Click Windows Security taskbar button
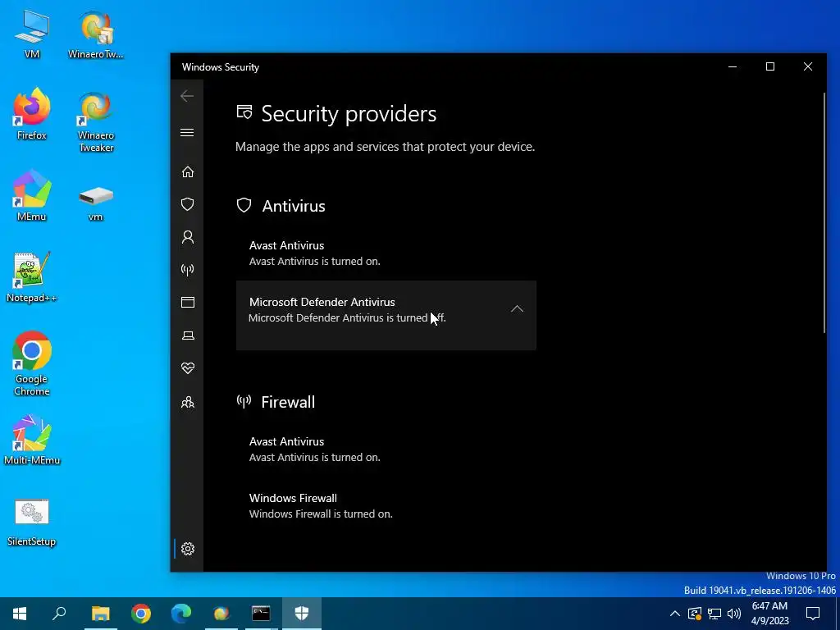840x630 pixels. tap(302, 614)
